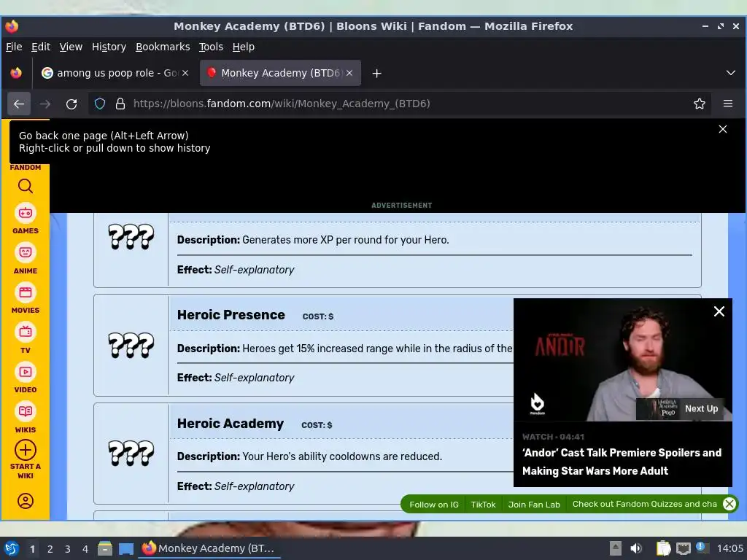The height and width of the screenshot is (560, 747).
Task: Open the Bookmarks menu
Action: point(163,47)
